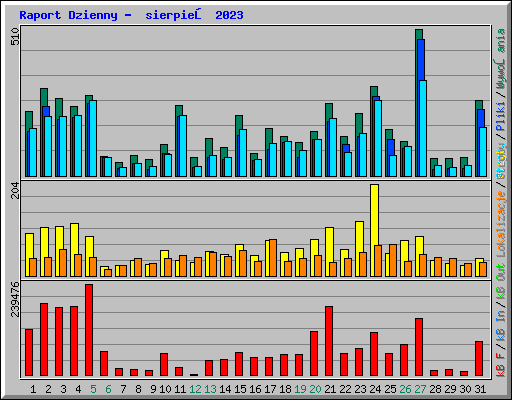
Task: Click day 20 label on x-axis
Action: (315, 389)
